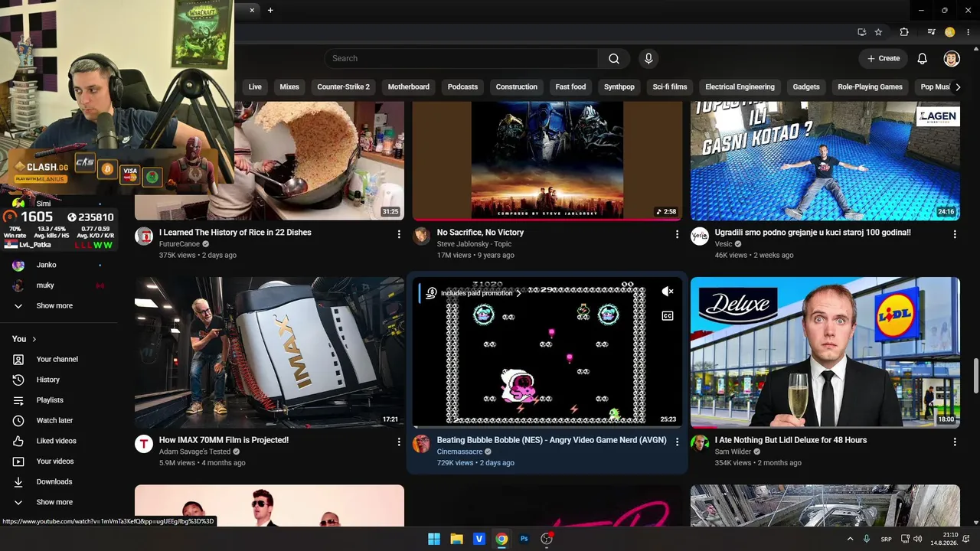Open Adam Savage's Tested channel avatar

pyautogui.click(x=144, y=444)
